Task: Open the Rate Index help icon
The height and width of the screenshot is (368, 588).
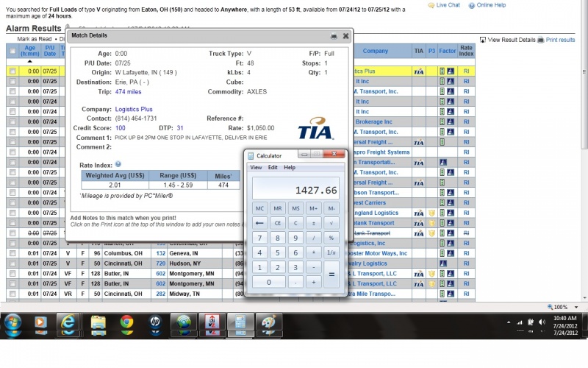Action: click(x=118, y=164)
